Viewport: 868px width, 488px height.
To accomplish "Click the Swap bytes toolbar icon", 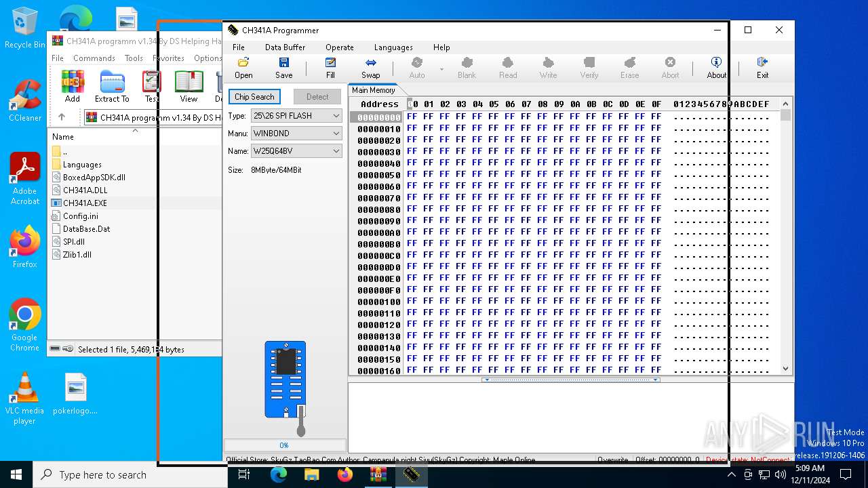I will click(x=370, y=68).
